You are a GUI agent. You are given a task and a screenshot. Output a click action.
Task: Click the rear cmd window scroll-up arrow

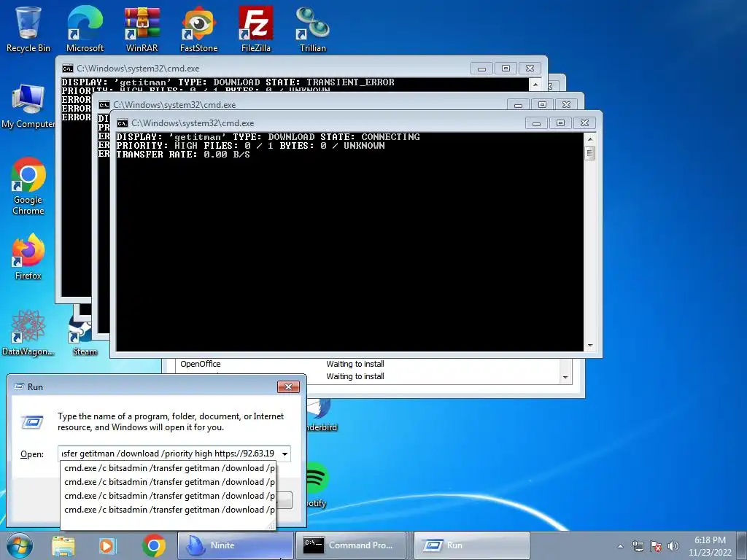tap(535, 85)
